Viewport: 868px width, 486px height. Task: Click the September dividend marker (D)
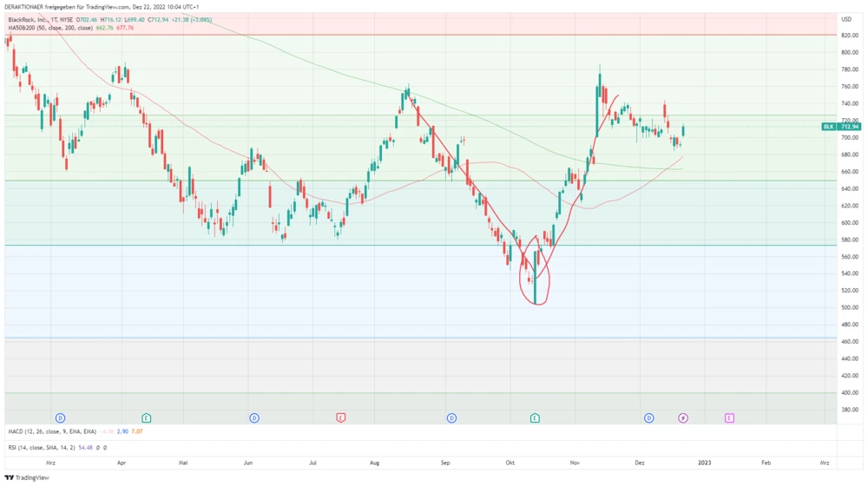(451, 418)
